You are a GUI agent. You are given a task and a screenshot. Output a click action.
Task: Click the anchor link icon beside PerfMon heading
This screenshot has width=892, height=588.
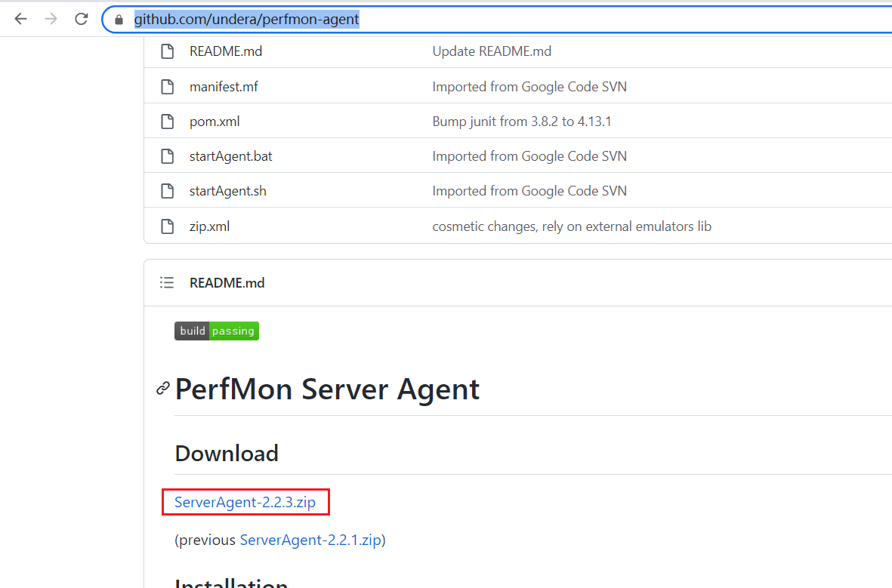[x=162, y=389]
